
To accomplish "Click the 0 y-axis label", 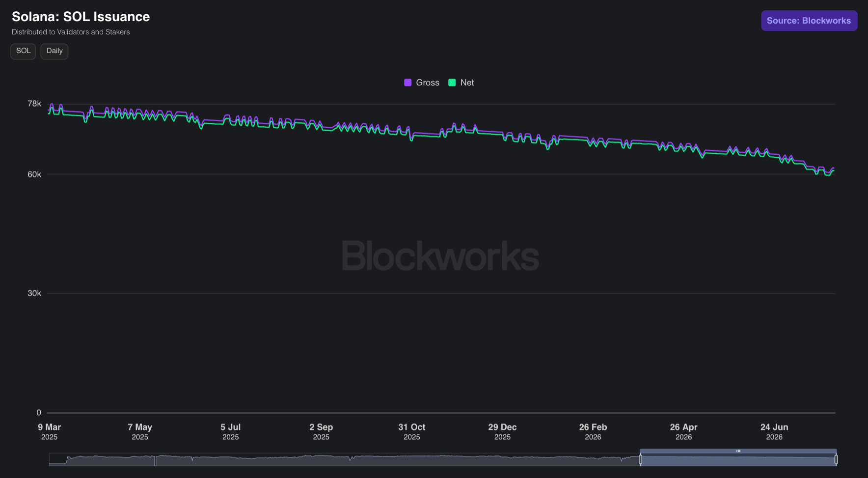I will pyautogui.click(x=39, y=413).
